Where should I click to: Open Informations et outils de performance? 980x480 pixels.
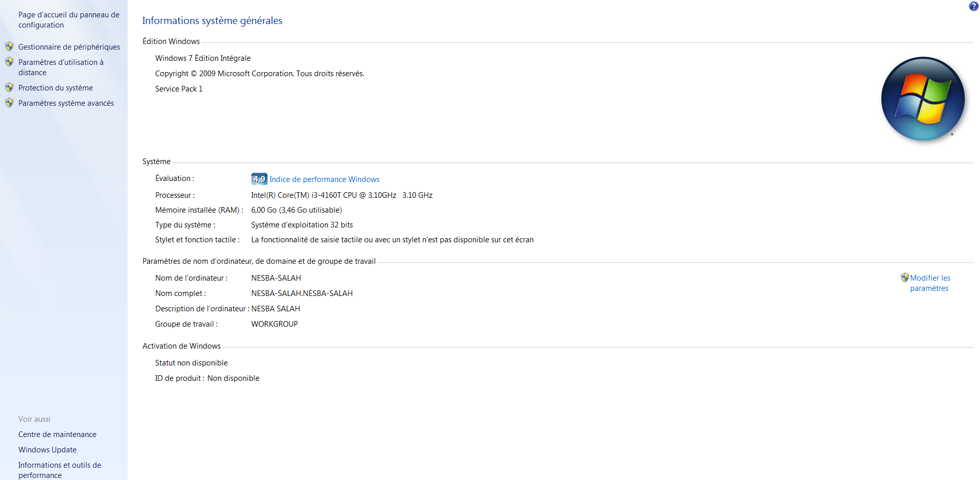(60, 470)
